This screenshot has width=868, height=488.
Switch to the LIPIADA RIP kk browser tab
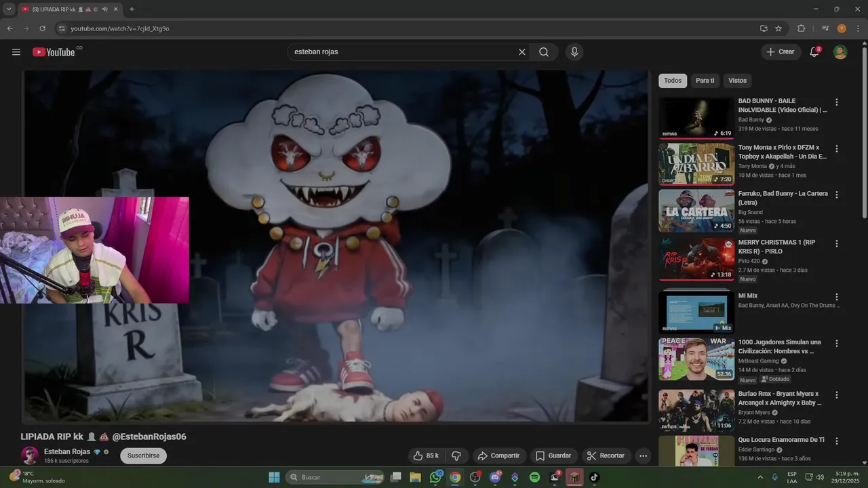click(x=69, y=9)
